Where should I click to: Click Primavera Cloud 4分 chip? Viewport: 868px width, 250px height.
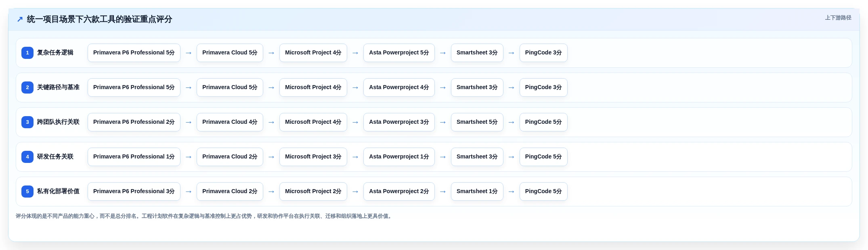click(x=230, y=122)
